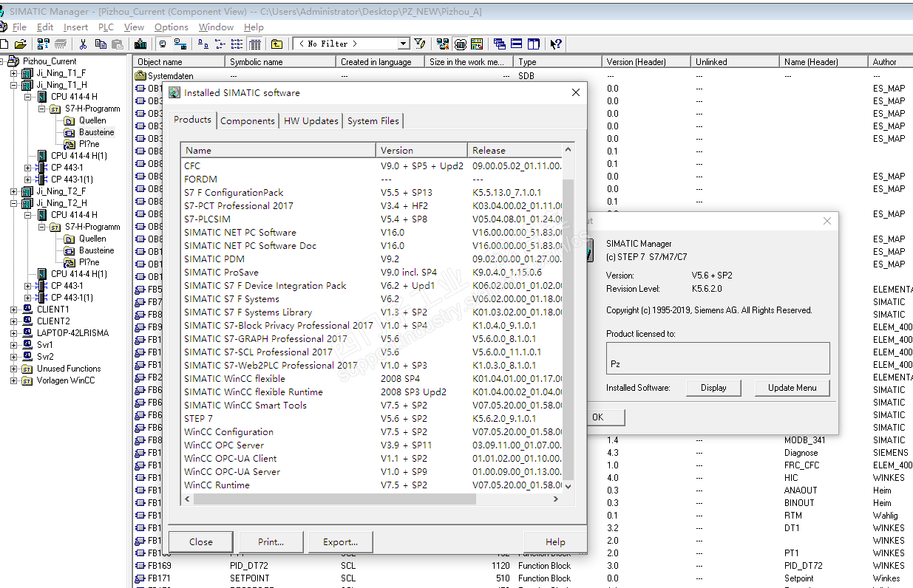
Task: Open the Options menu
Action: (171, 27)
